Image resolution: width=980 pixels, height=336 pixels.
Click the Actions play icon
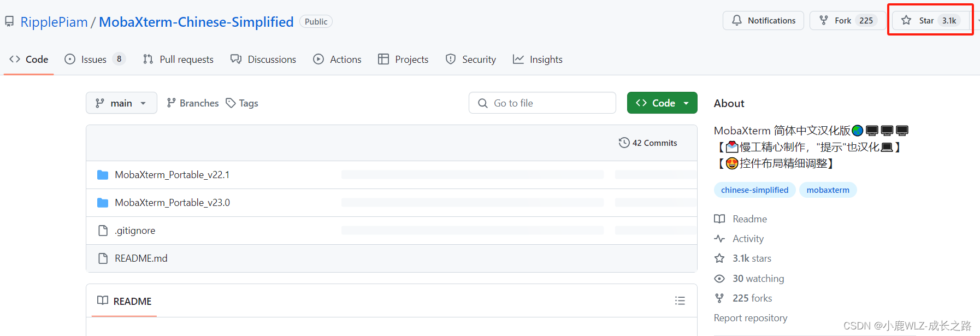(318, 59)
